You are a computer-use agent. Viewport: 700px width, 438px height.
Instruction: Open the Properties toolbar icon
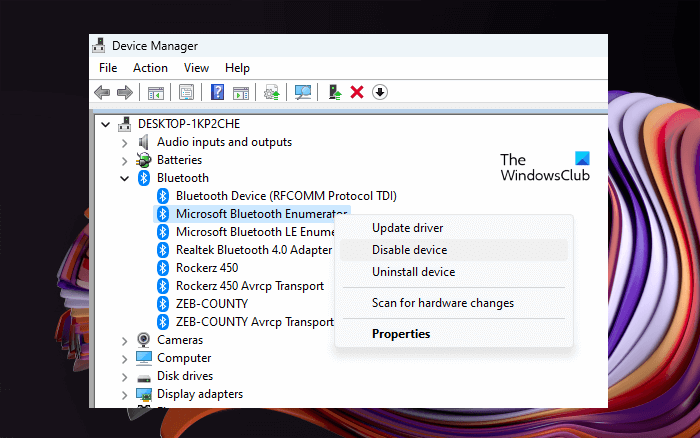pyautogui.click(x=186, y=92)
